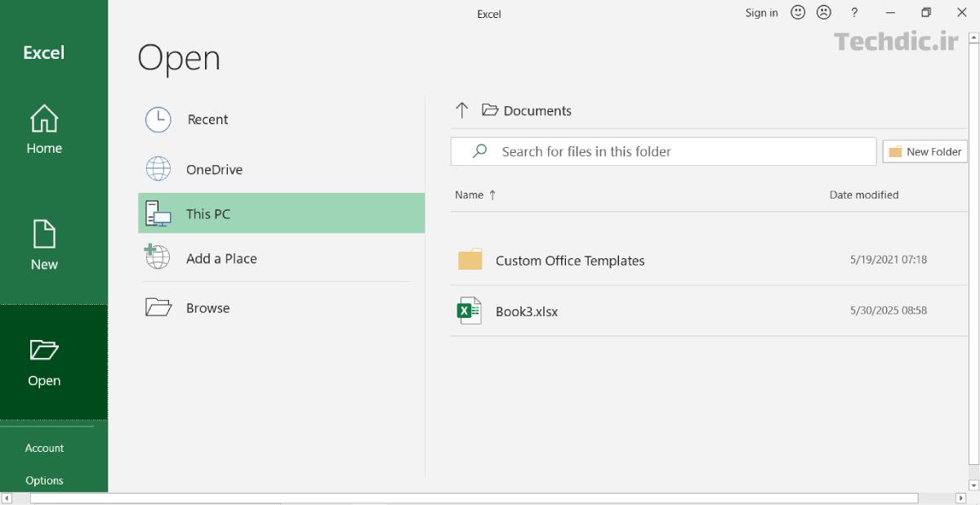Create a New workbook from sidebar
Screen dimensions: 980x505
45,245
